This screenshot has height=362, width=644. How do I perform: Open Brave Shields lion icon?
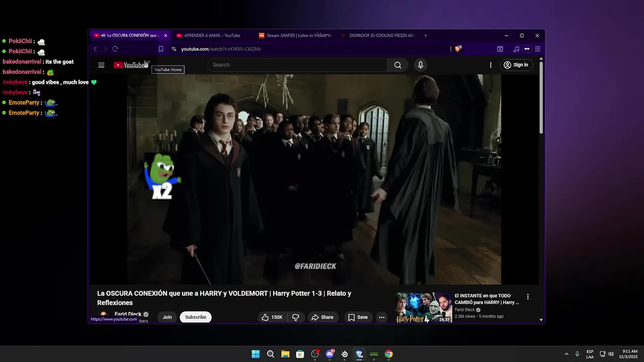tap(458, 49)
